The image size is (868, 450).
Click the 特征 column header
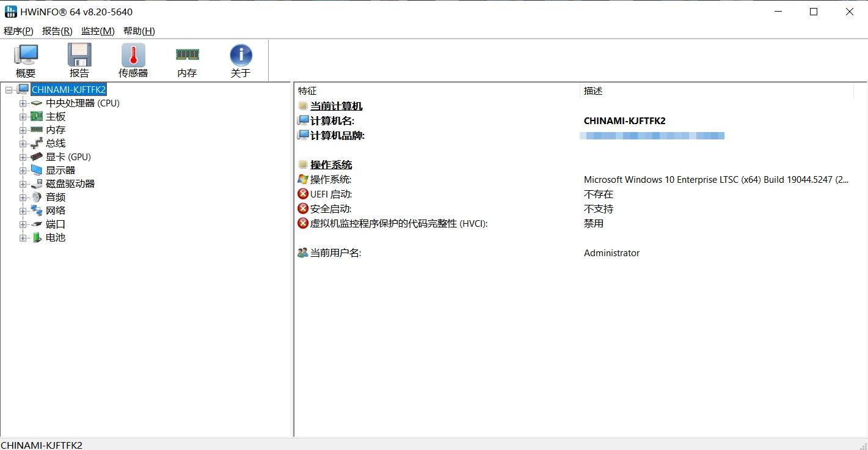coord(437,91)
